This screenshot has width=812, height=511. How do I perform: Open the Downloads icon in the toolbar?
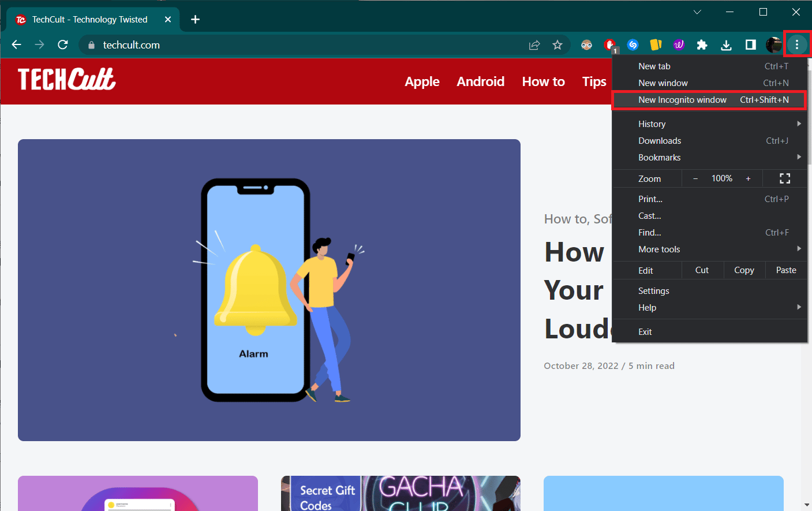click(x=725, y=44)
